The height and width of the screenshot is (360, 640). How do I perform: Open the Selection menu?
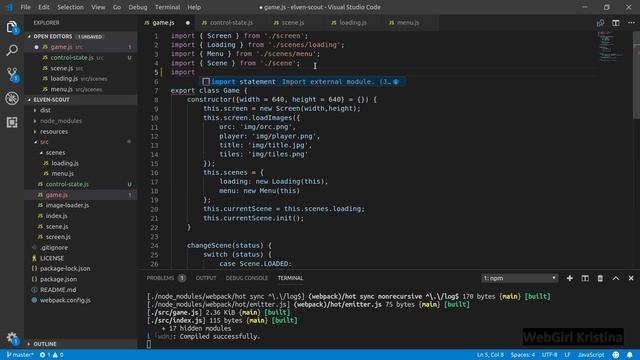tap(70, 7)
